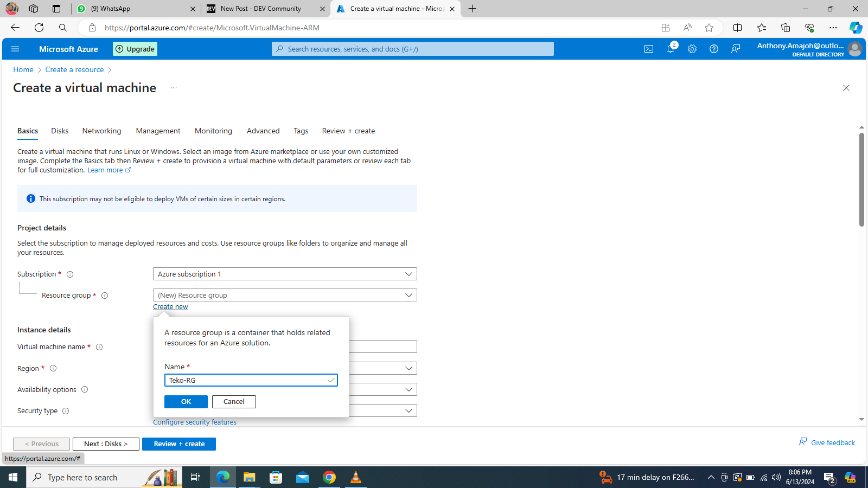The image size is (868, 488).
Task: Show info tooltip for Region
Action: tap(53, 368)
